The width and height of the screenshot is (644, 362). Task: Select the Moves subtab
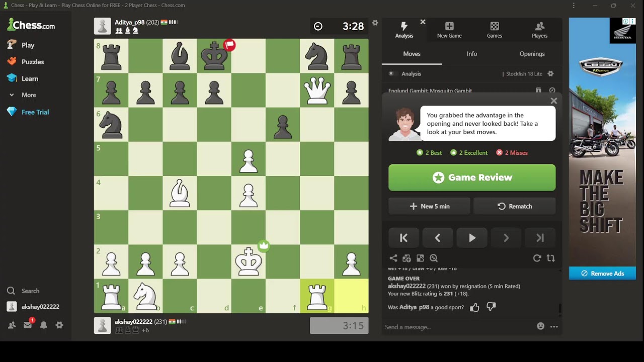(x=412, y=54)
